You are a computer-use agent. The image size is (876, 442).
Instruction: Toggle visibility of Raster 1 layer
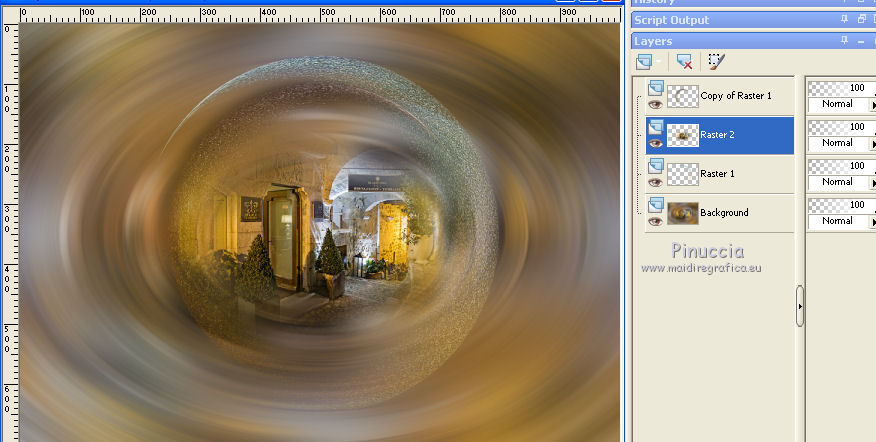pos(655,183)
